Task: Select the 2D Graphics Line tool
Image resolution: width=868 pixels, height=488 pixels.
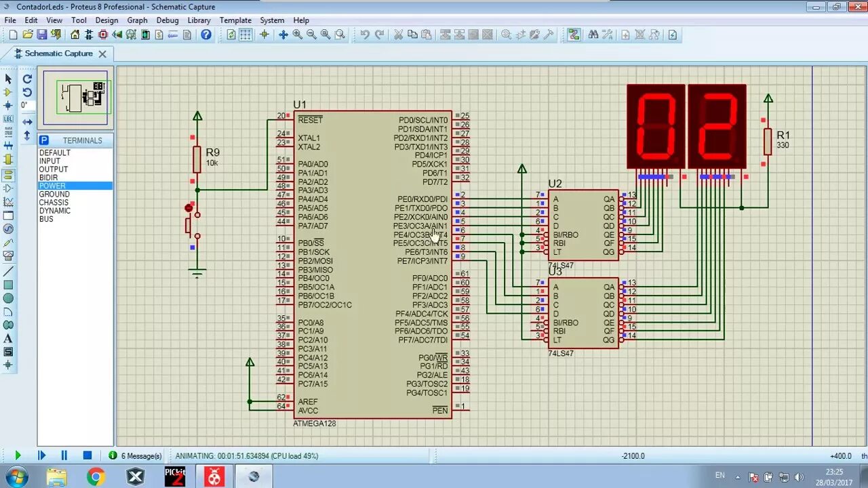Action: click(x=8, y=270)
